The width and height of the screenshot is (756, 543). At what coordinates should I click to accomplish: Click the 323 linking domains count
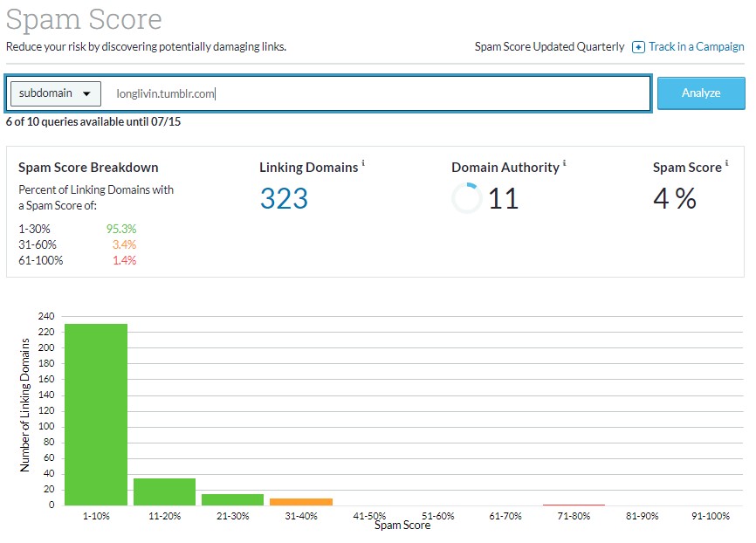coord(284,198)
